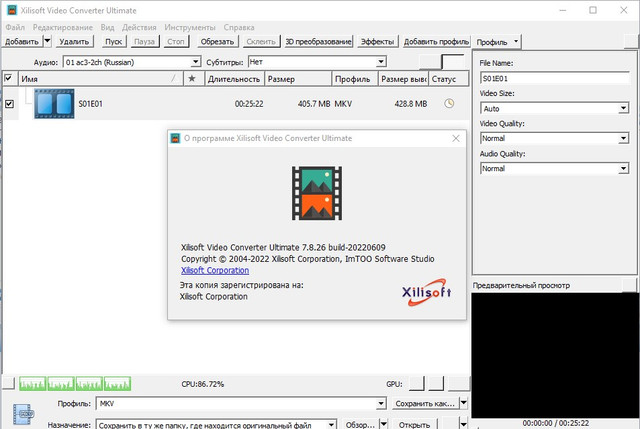Click the Склеить merge button
Viewport: 640px width, 429px height.
[261, 42]
